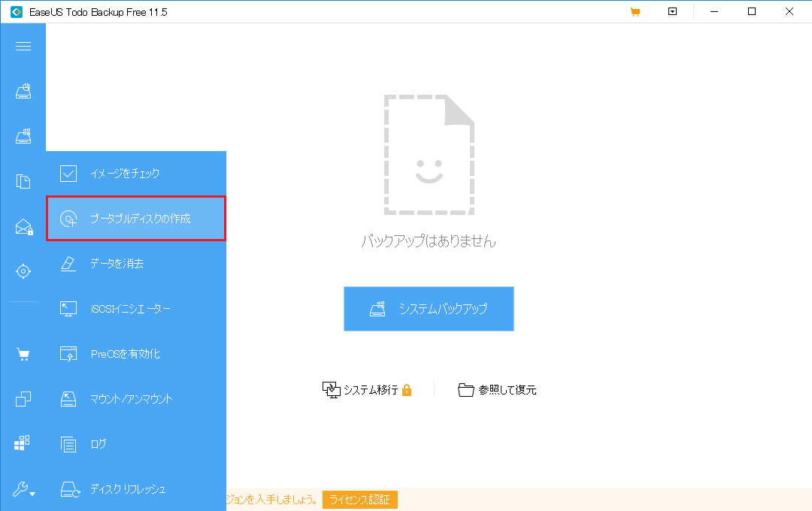The width and height of the screenshot is (812, 511).
Task: Select the Clone icon in the sidebar
Action: 23,398
